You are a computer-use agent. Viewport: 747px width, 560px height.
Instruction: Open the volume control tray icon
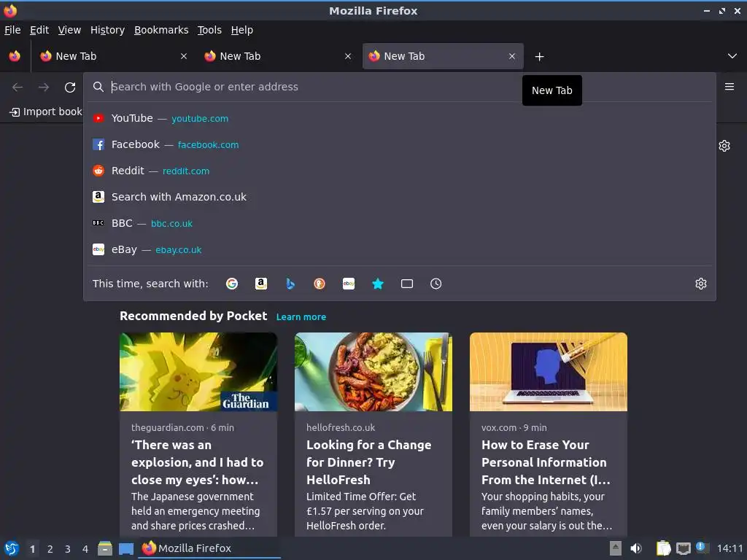[636, 548]
